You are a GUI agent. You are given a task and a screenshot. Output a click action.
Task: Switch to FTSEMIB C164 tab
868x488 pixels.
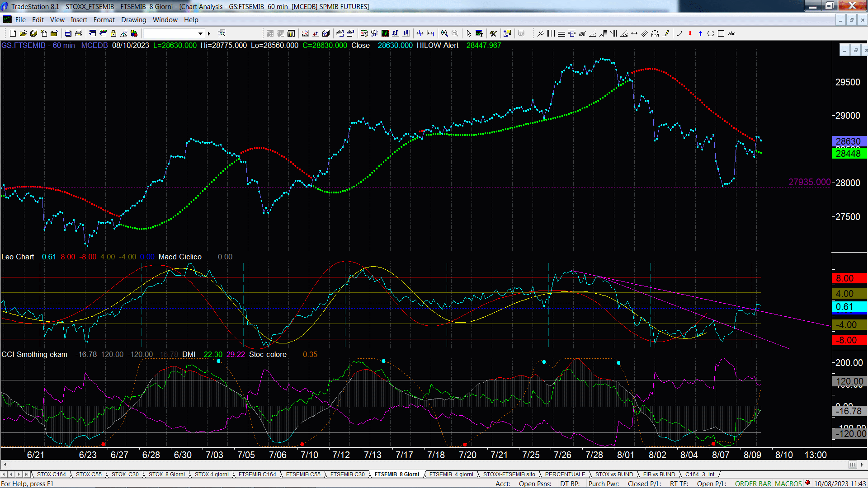(257, 474)
